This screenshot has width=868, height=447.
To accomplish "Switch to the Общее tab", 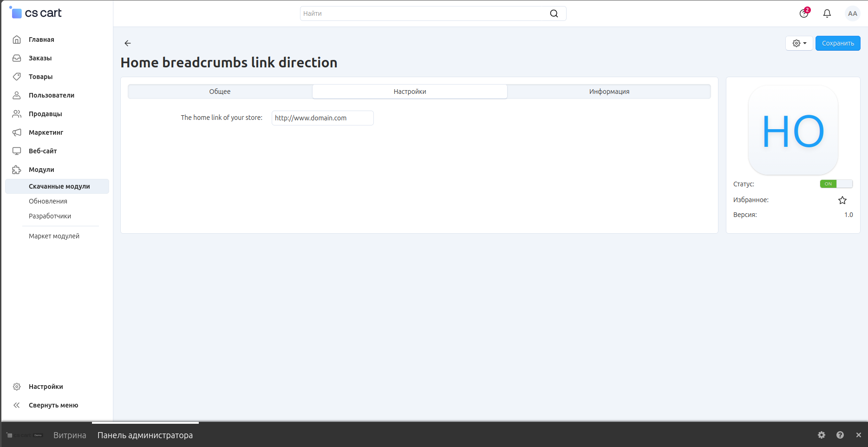I will pyautogui.click(x=220, y=92).
